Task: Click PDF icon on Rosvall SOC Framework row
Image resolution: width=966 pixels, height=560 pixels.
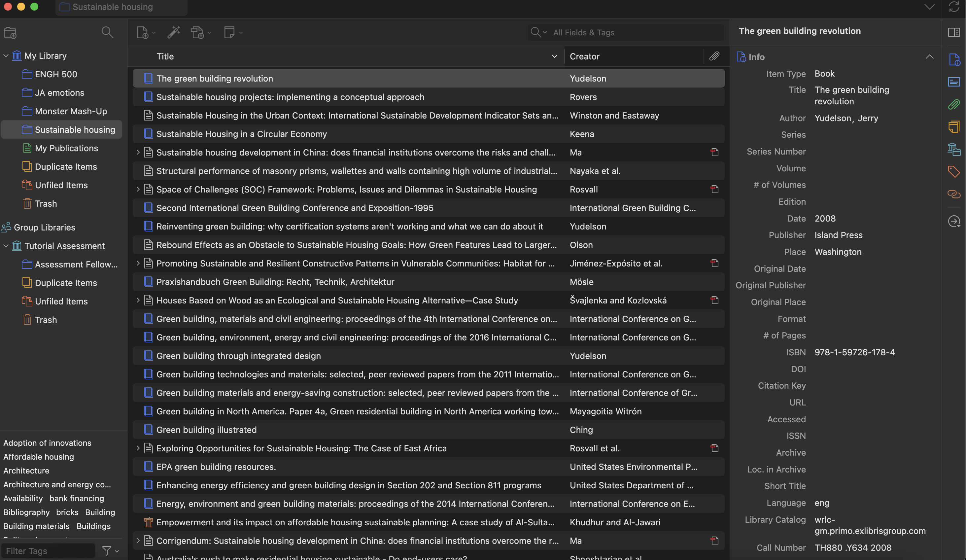Action: point(714,189)
